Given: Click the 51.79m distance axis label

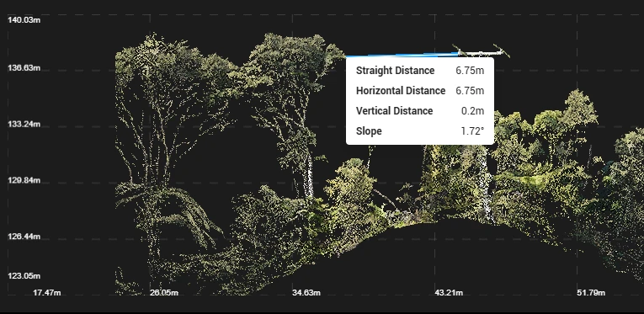Looking at the screenshot, I should click(x=591, y=293).
